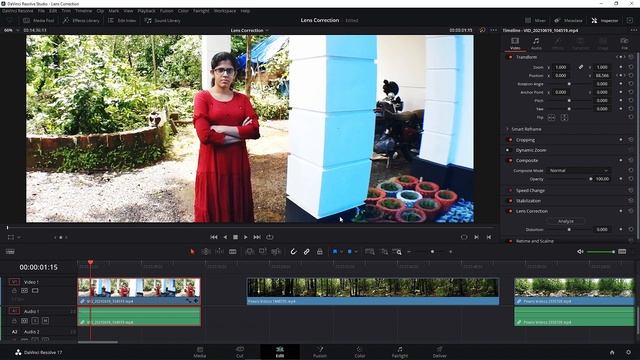Click the Zoom X value field

click(561, 67)
